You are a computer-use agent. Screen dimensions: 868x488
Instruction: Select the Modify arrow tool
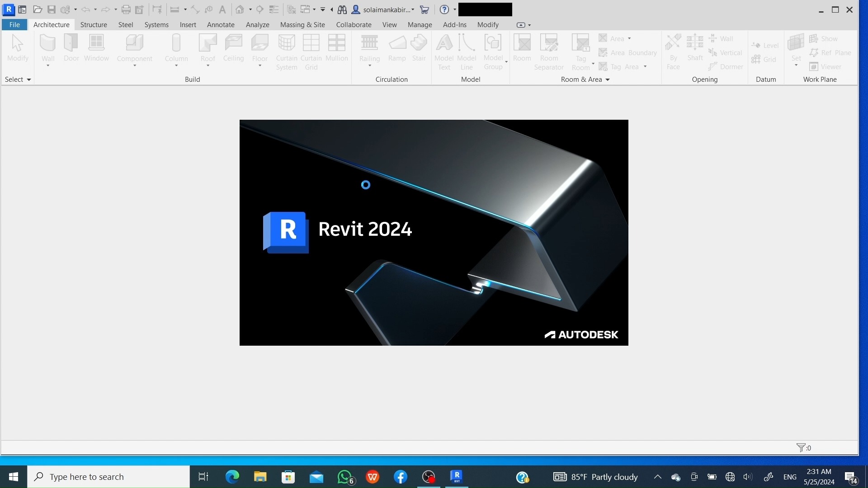(18, 48)
